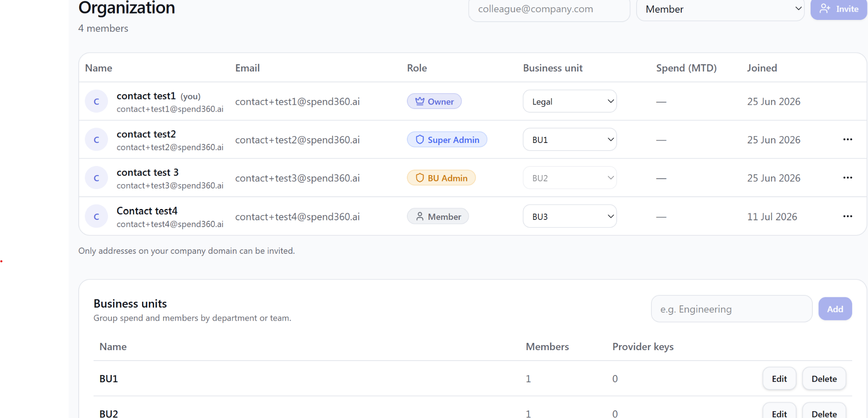Click the Invite button

pos(839,9)
